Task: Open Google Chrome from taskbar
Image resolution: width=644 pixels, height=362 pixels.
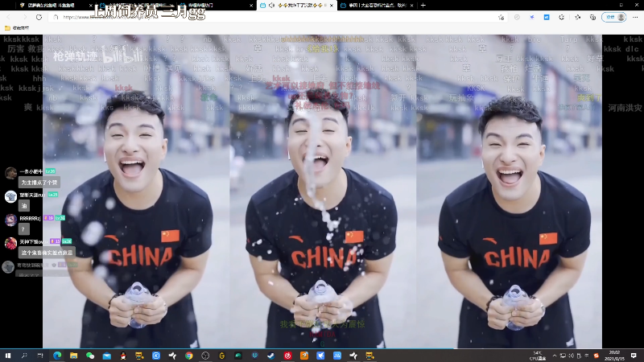Action: 189,356
